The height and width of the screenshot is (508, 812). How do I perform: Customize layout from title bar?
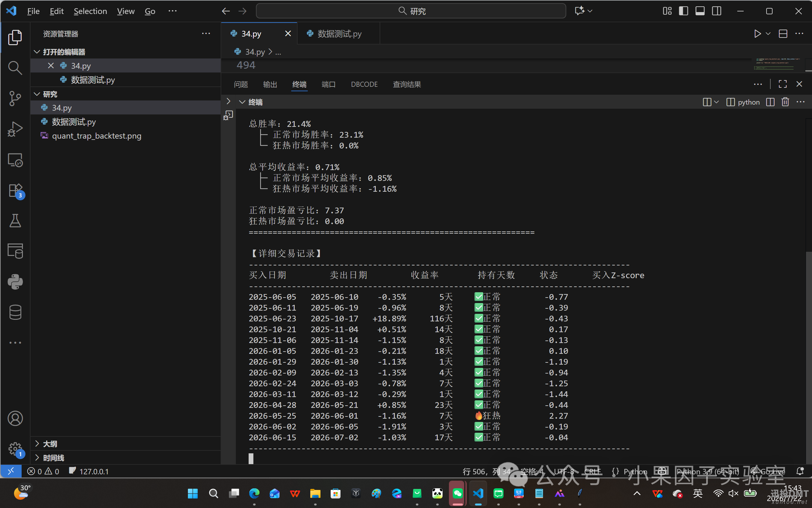tap(667, 11)
